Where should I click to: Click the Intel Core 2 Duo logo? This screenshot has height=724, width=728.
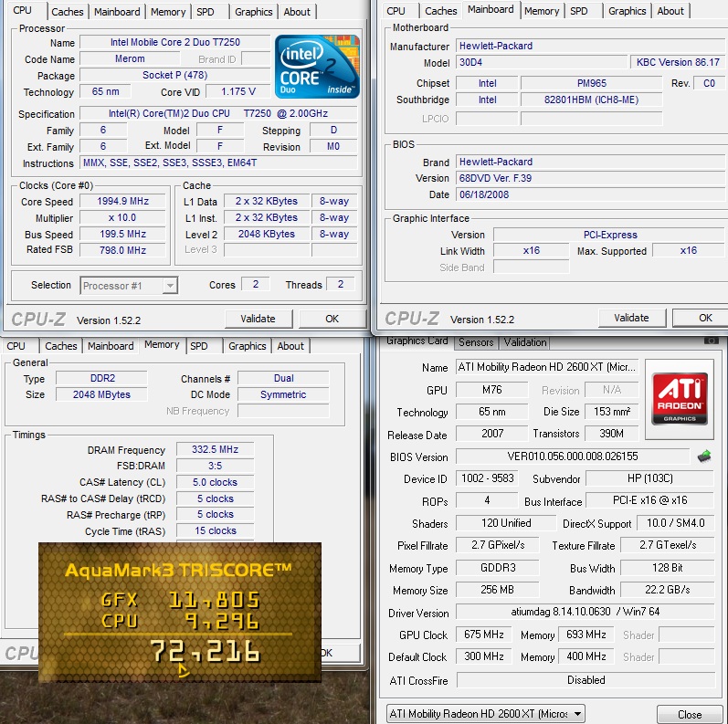click(317, 67)
